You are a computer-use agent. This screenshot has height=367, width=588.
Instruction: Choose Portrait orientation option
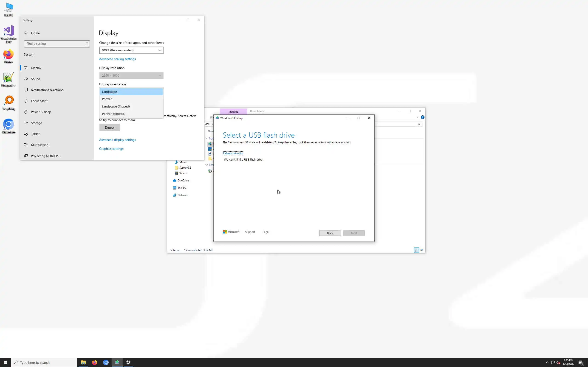point(107,99)
